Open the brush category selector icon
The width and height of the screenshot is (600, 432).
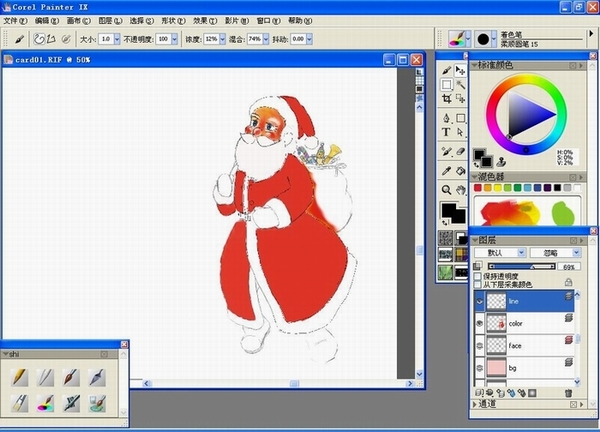click(x=459, y=39)
